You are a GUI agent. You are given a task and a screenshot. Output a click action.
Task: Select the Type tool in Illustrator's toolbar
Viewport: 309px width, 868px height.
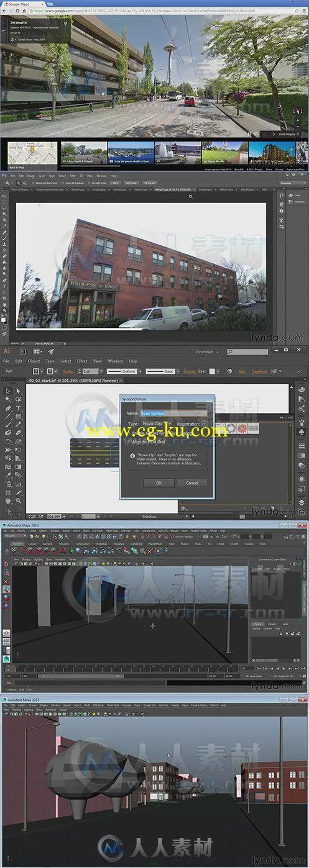[x=18, y=409]
